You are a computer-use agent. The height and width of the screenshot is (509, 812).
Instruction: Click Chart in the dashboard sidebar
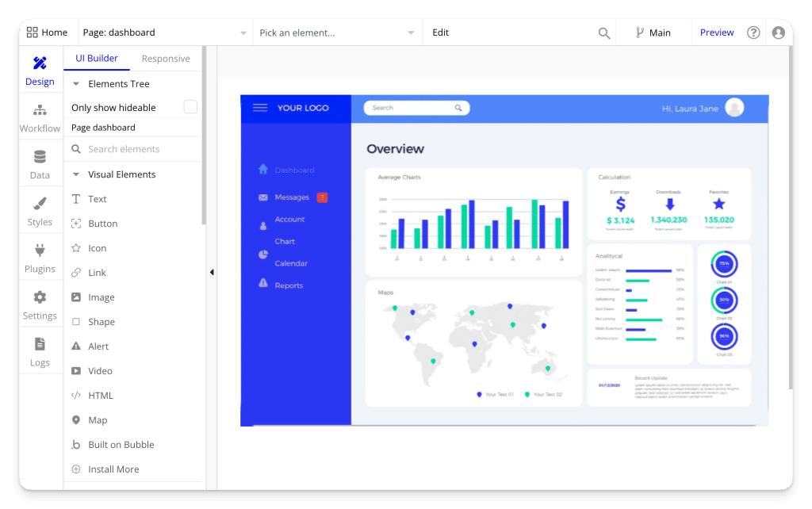pyautogui.click(x=285, y=242)
